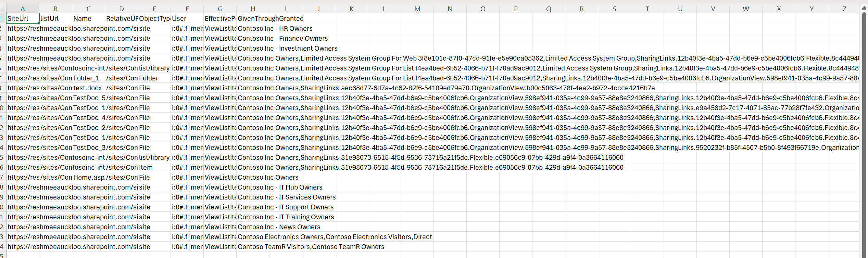Select cell 'Contoso Inc - IT Services Owners'
The height and width of the screenshot is (258, 868).
[253, 197]
